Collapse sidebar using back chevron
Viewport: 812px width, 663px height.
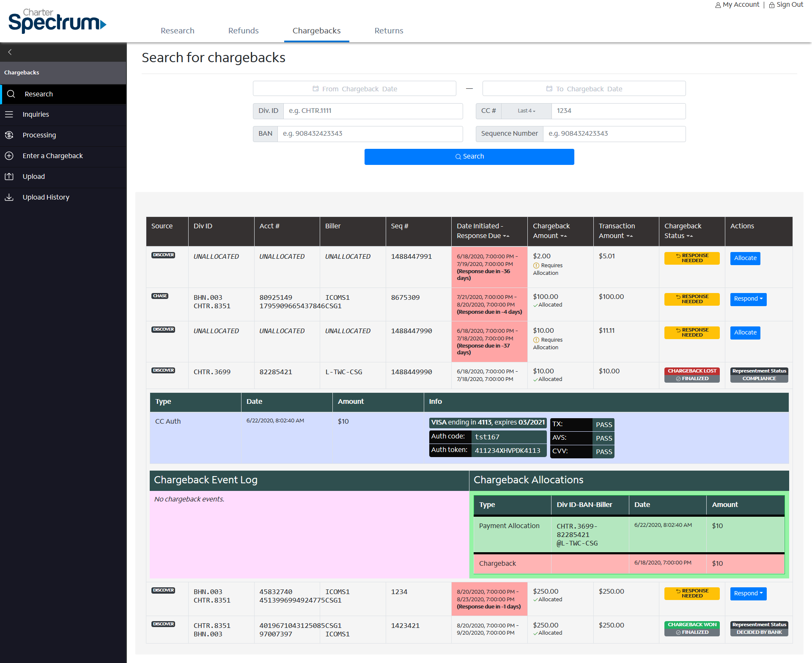click(x=10, y=52)
